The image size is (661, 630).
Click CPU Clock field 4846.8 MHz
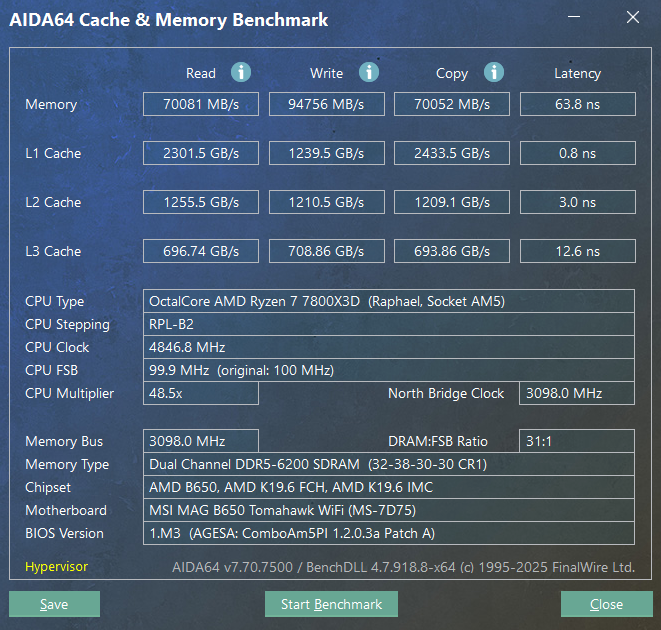(389, 347)
